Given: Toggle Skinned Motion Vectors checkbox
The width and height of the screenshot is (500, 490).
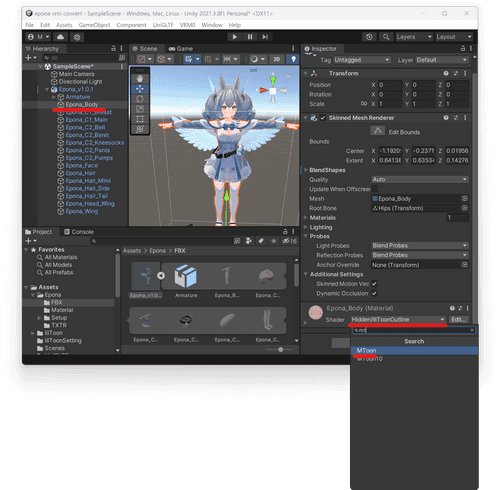Looking at the screenshot, I should pos(374,284).
